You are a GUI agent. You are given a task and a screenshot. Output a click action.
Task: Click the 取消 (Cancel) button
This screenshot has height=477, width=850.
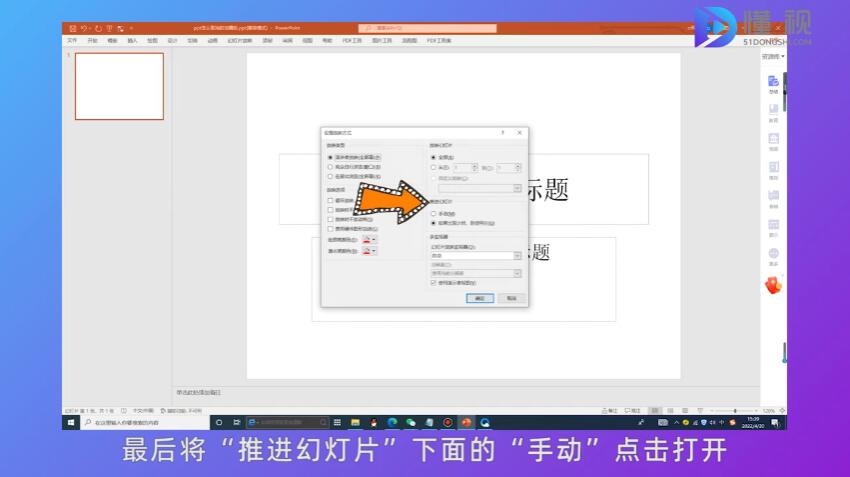tap(510, 298)
